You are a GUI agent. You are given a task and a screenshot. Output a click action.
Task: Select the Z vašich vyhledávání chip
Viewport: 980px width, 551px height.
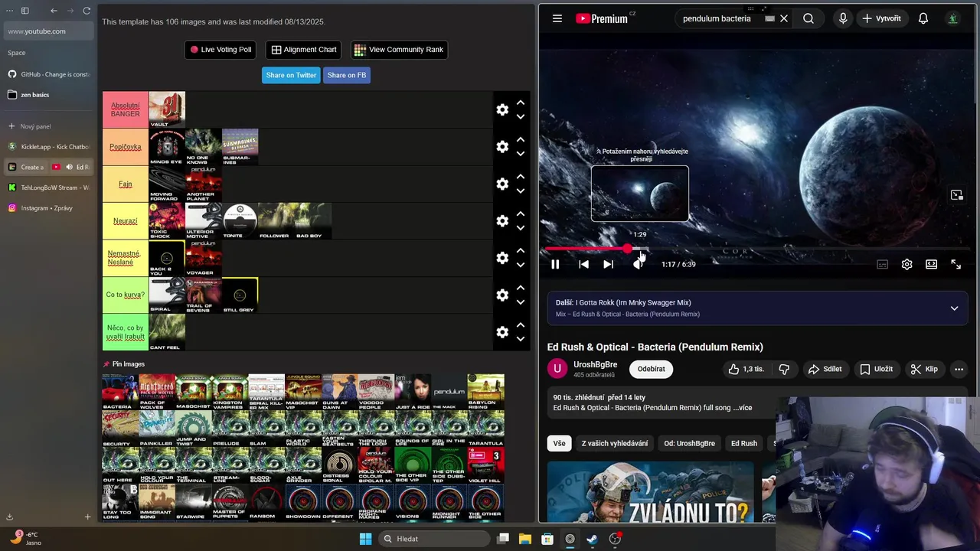point(615,443)
